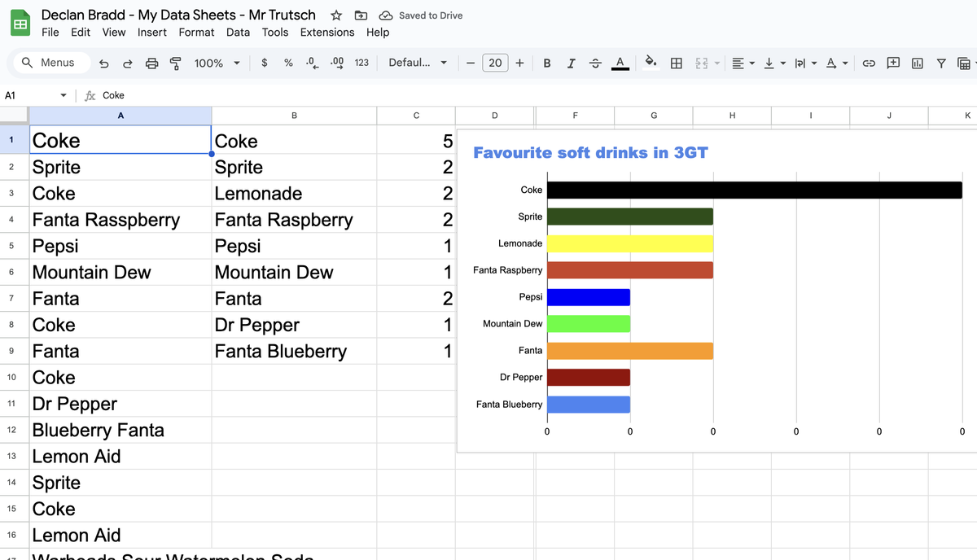Toggle strikethrough formatting

pyautogui.click(x=595, y=63)
